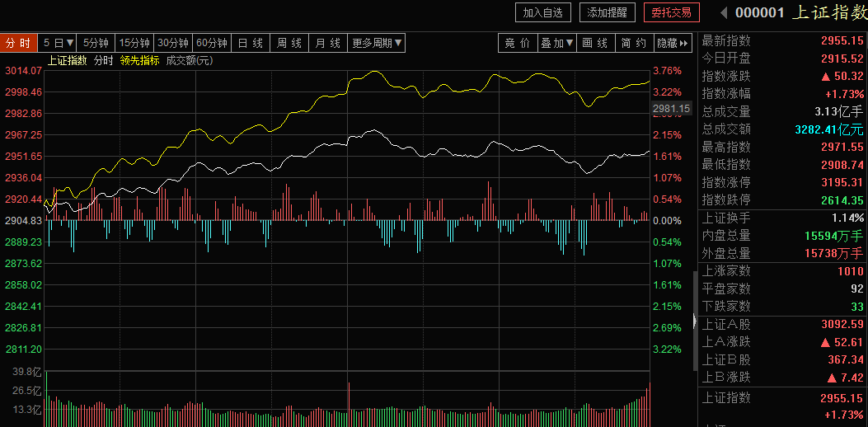This screenshot has width=868, height=427.
Task: Open the 竞价 auction view
Action: pos(518,43)
